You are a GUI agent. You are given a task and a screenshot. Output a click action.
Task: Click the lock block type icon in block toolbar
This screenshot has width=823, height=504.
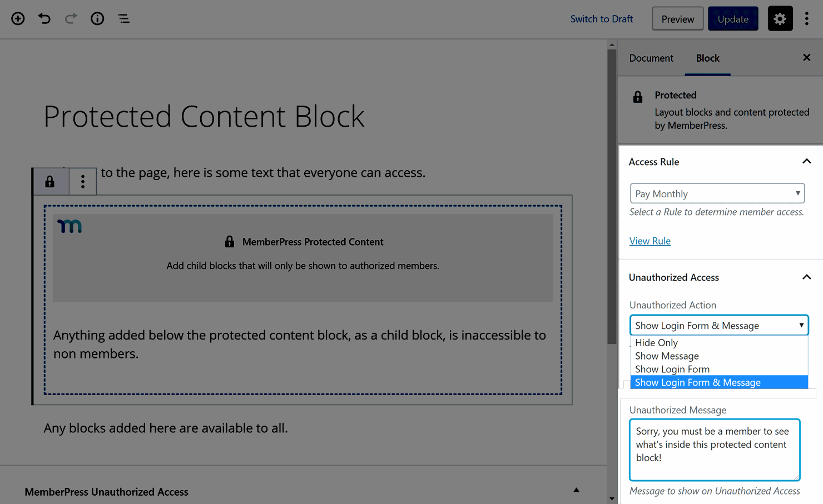pos(50,182)
